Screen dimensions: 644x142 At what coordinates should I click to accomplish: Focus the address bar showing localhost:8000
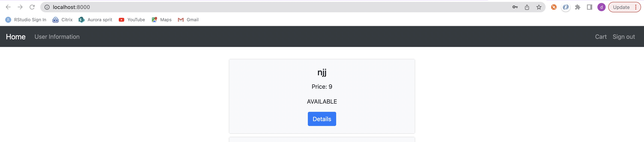coord(275,7)
